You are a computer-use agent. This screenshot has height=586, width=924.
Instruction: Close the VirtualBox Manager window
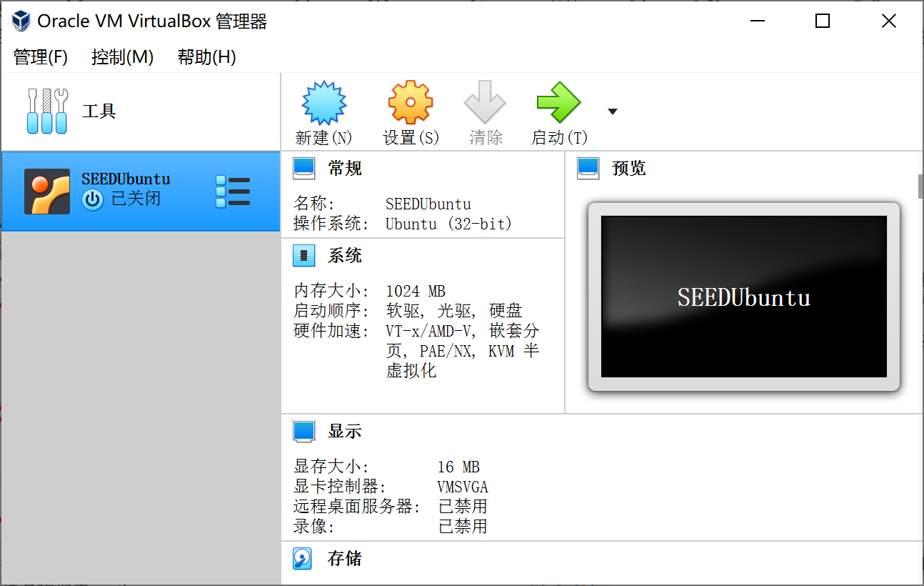click(889, 21)
